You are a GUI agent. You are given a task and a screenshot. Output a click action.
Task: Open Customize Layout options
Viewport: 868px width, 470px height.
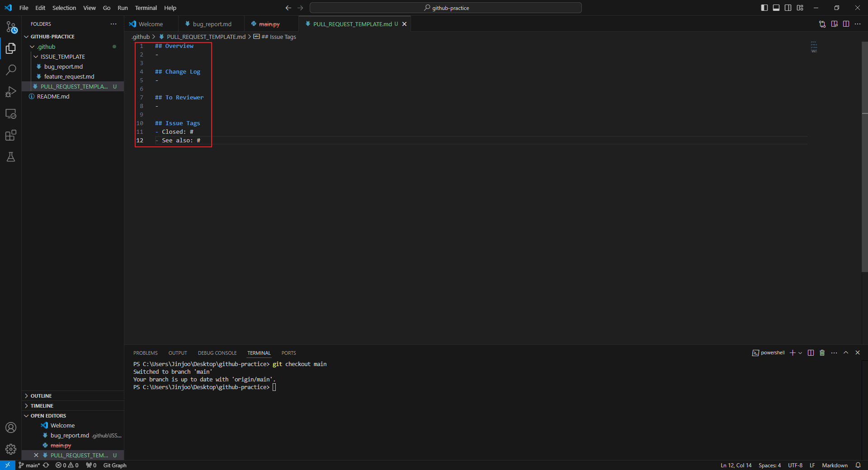tap(800, 8)
